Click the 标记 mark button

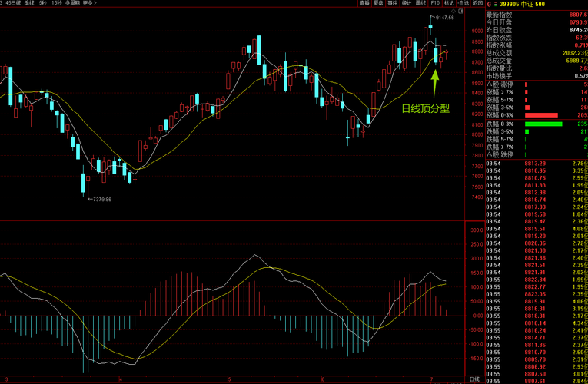pyautogui.click(x=449, y=3)
